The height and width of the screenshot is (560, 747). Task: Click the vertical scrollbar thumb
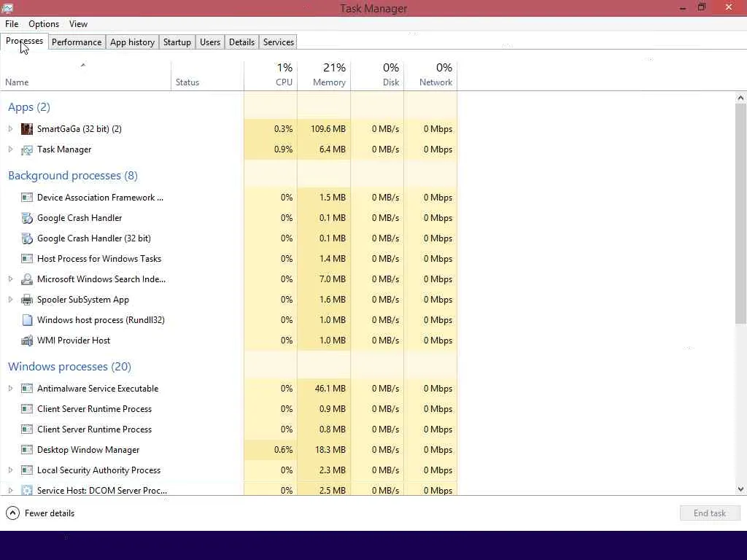740,214
